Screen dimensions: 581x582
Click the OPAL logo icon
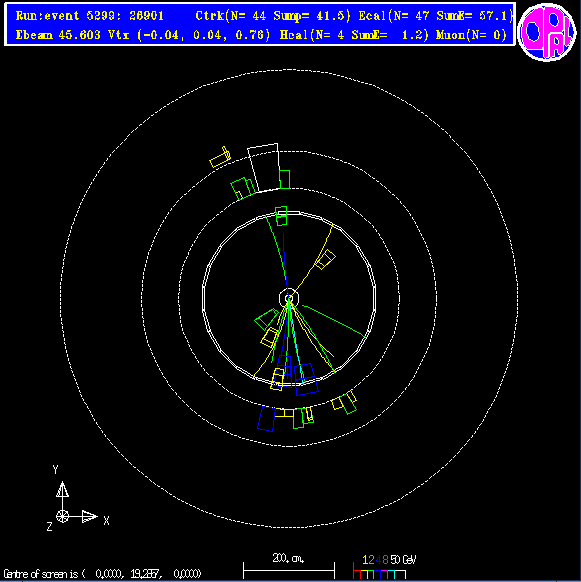coord(547,32)
